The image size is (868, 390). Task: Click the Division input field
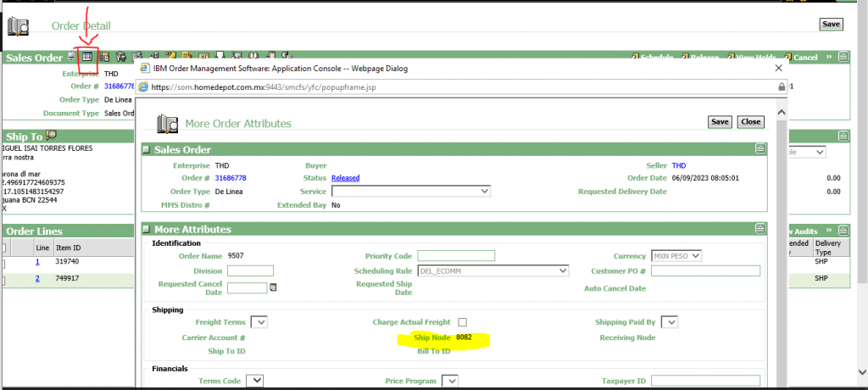coord(250,271)
